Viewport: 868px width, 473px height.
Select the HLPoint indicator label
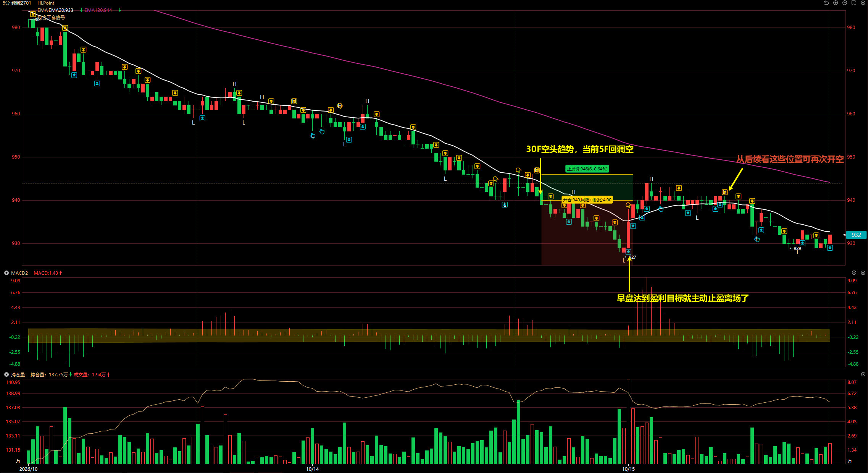pos(46,3)
